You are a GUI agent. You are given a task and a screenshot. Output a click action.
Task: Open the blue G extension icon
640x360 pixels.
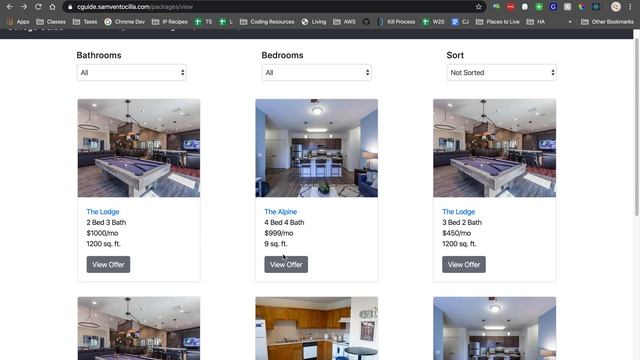tap(553, 7)
